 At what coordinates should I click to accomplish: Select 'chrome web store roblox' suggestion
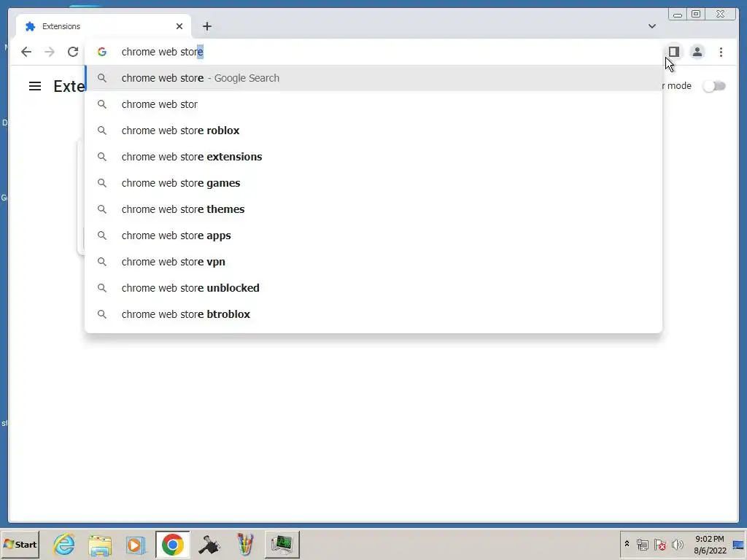pos(373,131)
